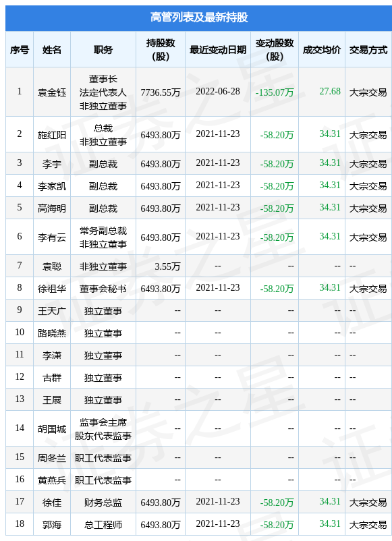Screen dimensions: 392x541
Task: Click the 姓名 column header
Action: (52, 50)
